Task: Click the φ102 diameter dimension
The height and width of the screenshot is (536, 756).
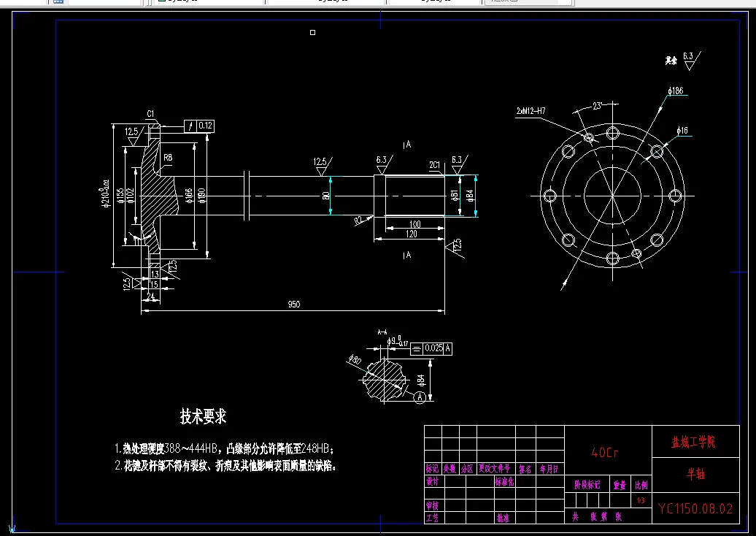Action: point(130,196)
